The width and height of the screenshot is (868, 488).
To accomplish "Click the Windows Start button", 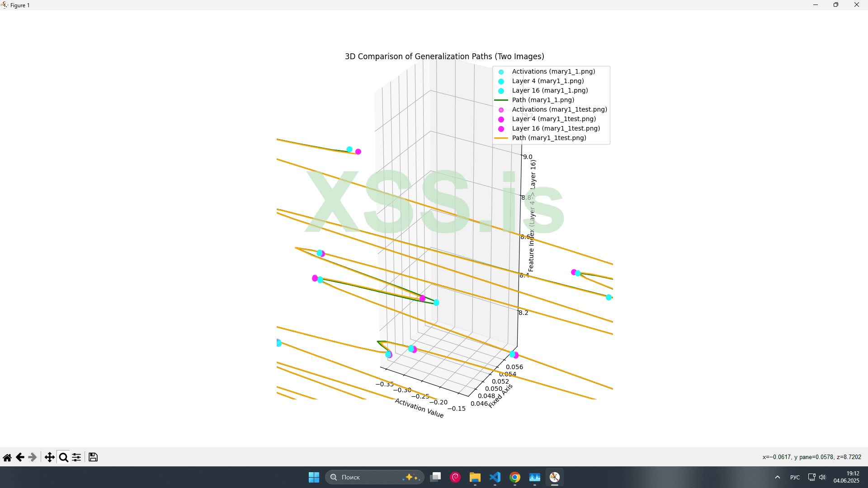I will pyautogui.click(x=314, y=477).
